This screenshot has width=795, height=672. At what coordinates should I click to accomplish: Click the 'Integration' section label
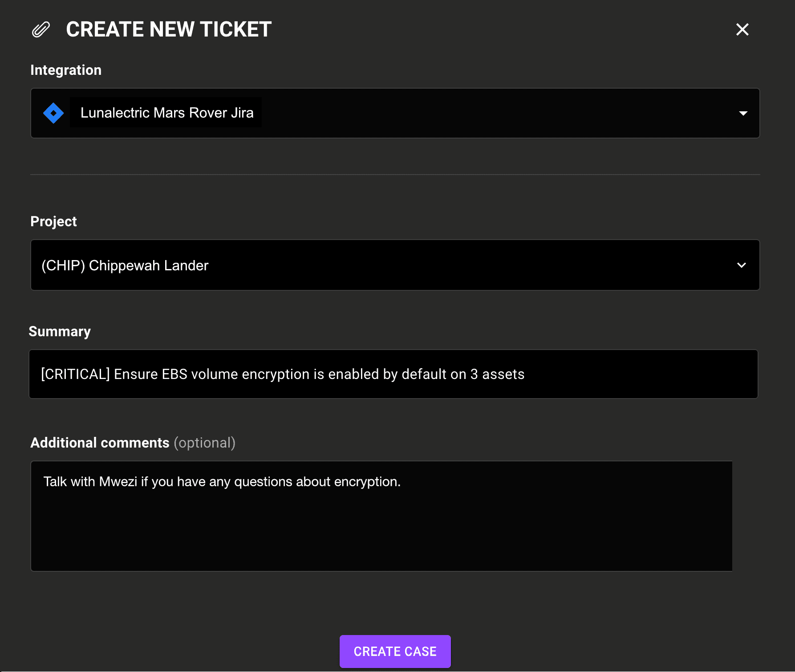[x=65, y=70]
